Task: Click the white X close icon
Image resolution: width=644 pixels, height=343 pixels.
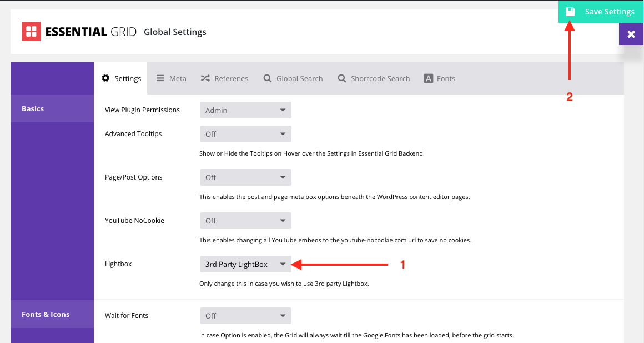Action: pos(631,34)
